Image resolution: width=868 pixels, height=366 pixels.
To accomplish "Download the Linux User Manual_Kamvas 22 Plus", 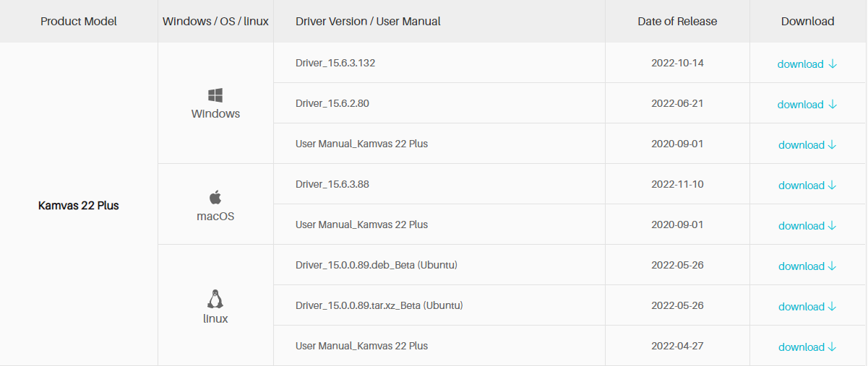I will tap(807, 347).
